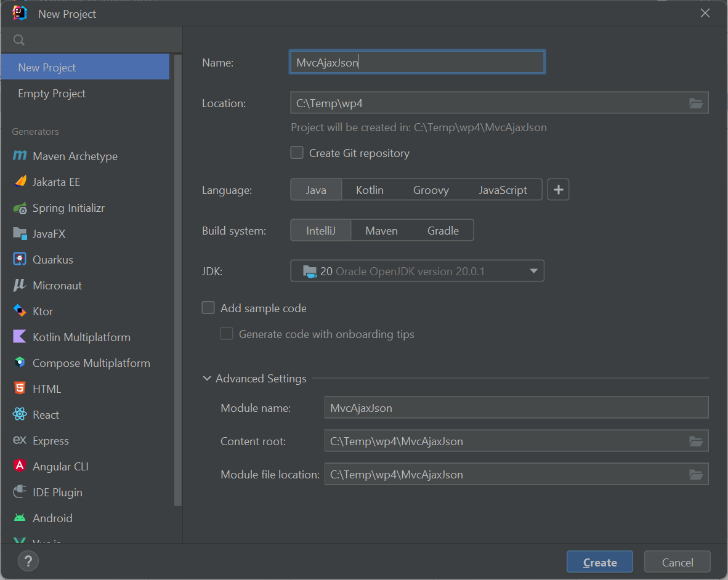Open help with the question mark button

[28, 562]
